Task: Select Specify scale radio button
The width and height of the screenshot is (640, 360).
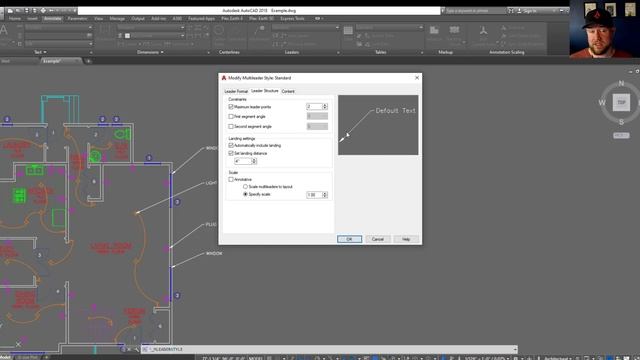Action: click(x=245, y=194)
